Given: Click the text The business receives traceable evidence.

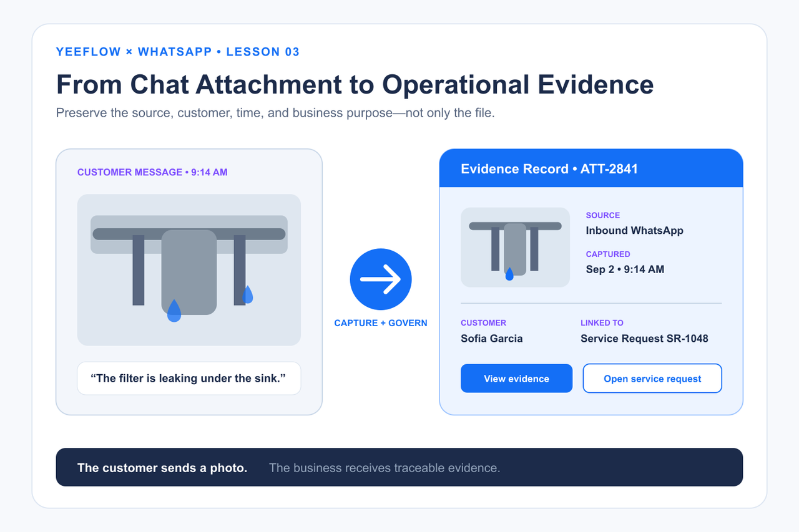Looking at the screenshot, I should click(385, 468).
